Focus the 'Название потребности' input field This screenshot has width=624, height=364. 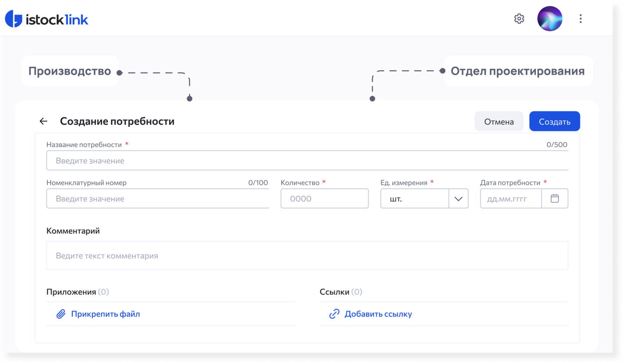click(307, 160)
